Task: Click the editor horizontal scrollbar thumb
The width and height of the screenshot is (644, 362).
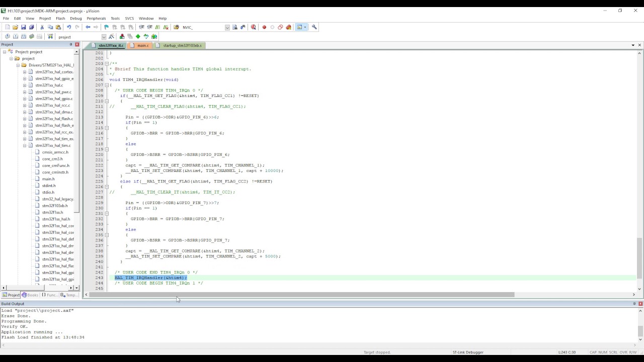Action: tap(302, 295)
